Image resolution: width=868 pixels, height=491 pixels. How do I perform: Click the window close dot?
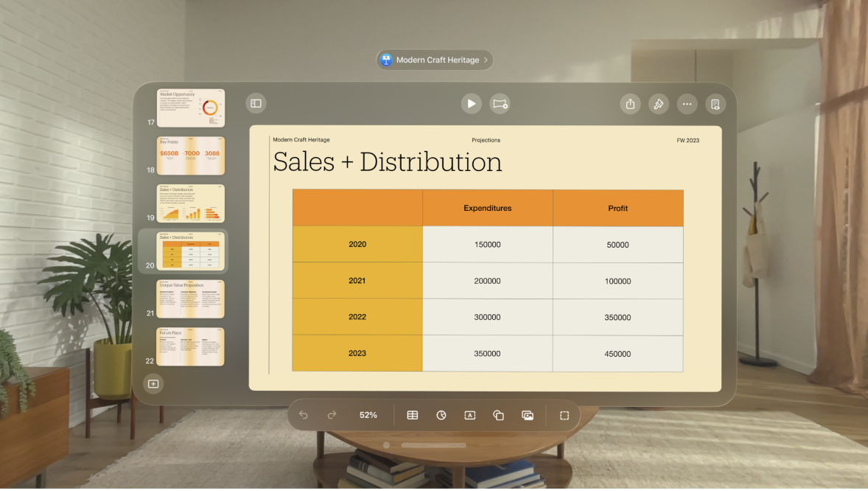[386, 445]
